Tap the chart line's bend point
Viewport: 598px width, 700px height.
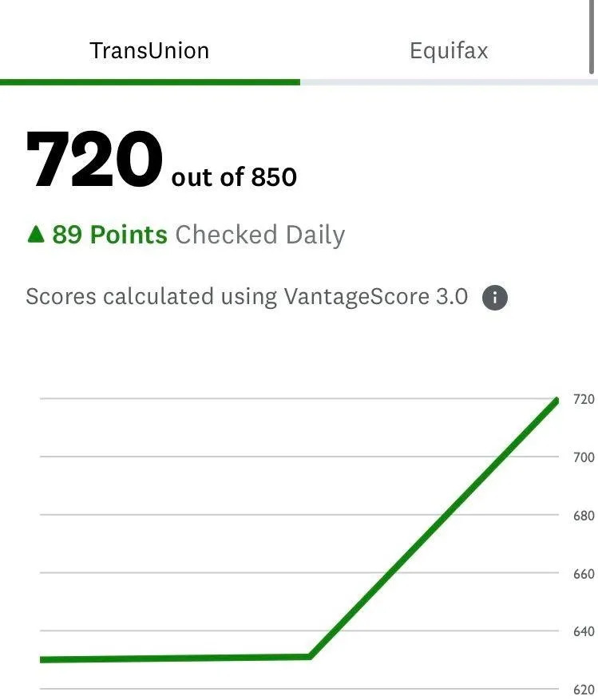click(310, 656)
